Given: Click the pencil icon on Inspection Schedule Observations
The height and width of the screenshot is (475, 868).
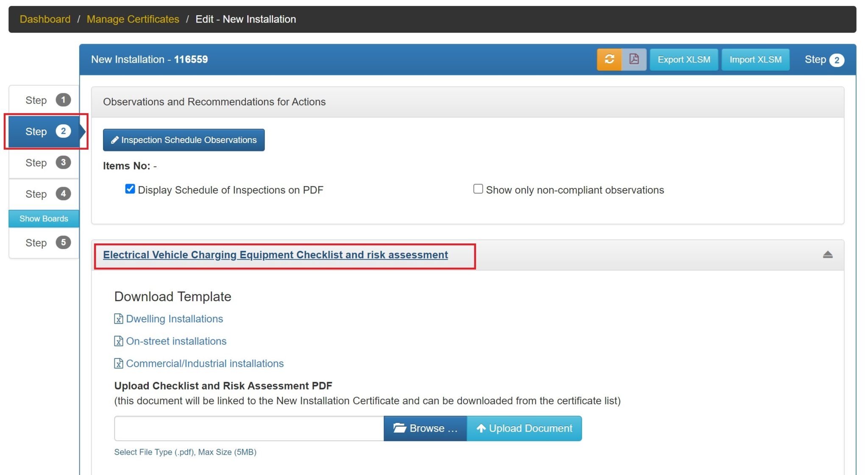Looking at the screenshot, I should 114,140.
